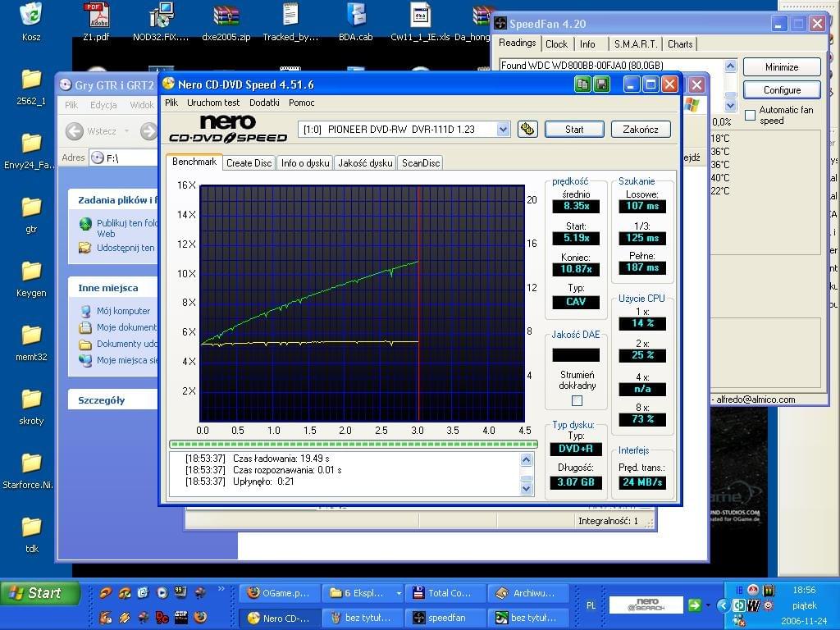The height and width of the screenshot is (630, 840).
Task: Show hidden system tray icons arrow
Action: pos(722,605)
